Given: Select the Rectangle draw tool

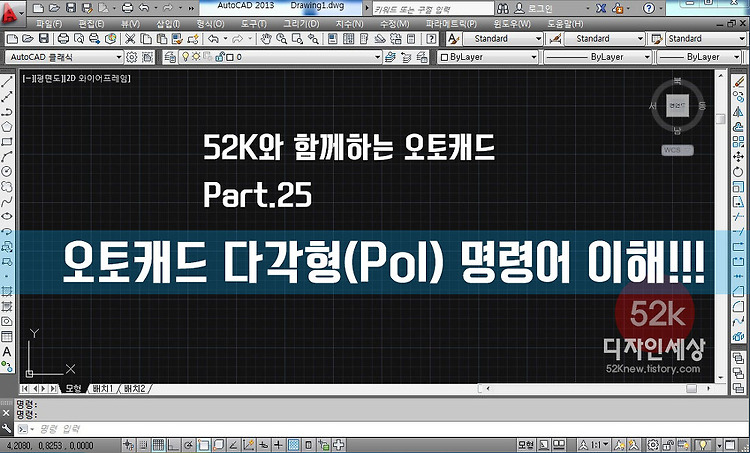Looking at the screenshot, I should (7, 142).
